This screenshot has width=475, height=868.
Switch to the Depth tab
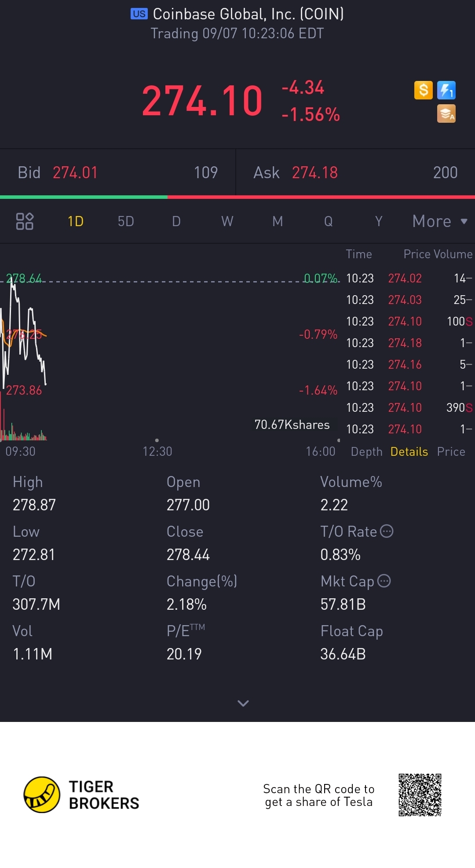[x=367, y=452]
